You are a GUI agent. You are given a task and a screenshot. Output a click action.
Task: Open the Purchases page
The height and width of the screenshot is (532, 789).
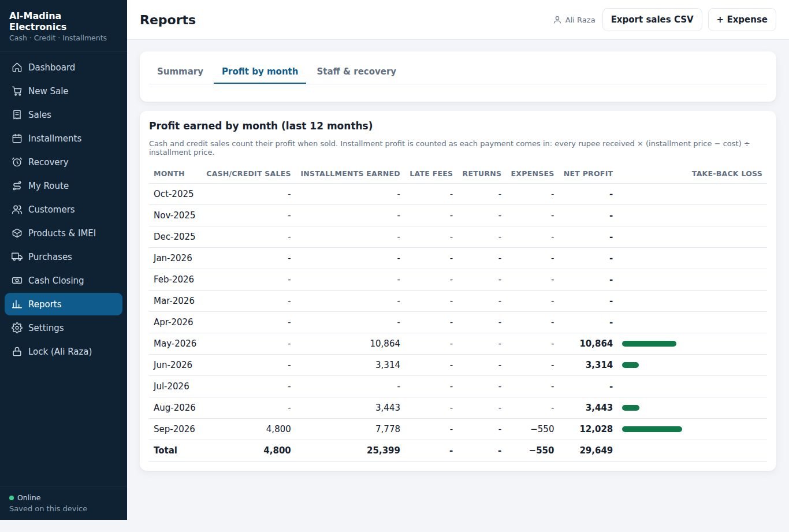click(x=64, y=256)
